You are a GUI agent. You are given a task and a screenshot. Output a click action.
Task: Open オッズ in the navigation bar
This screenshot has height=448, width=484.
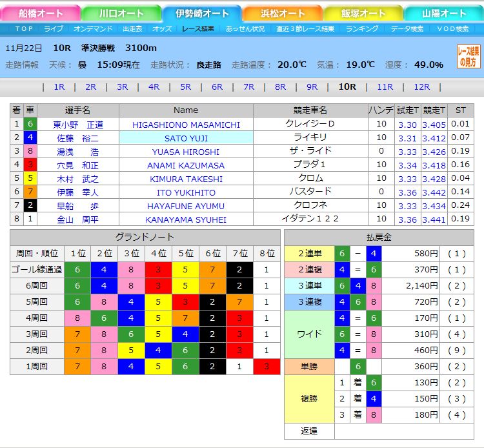pos(162,28)
